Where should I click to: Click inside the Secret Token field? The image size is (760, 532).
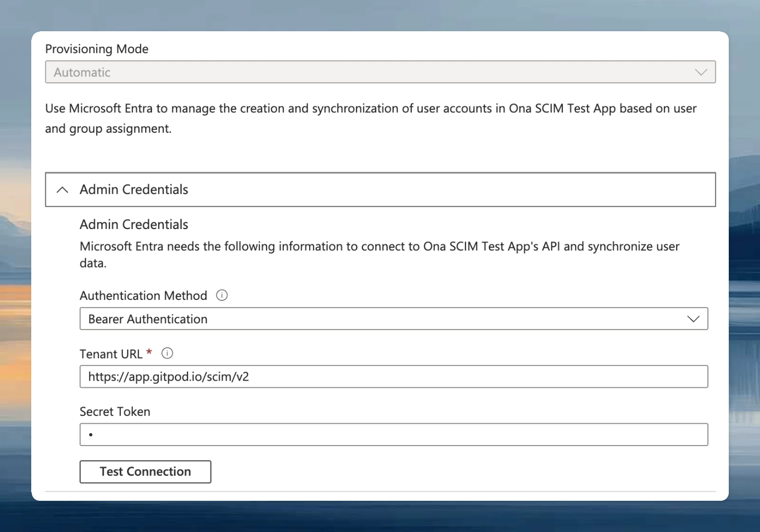[x=393, y=434]
